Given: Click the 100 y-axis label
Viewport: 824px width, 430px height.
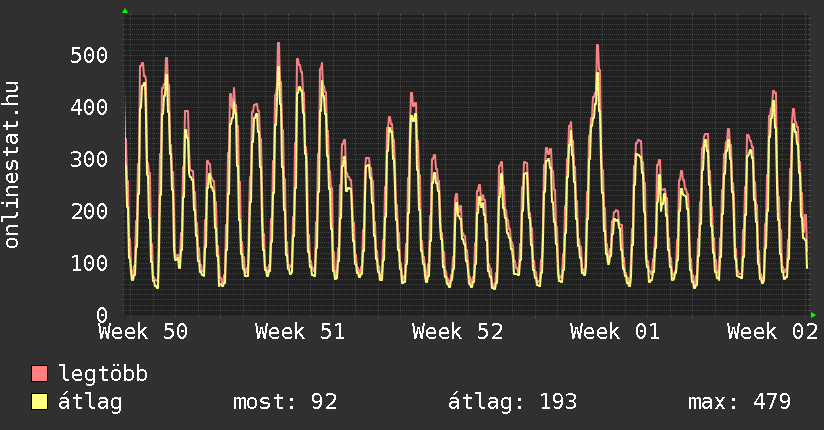Looking at the screenshot, I should pos(89,263).
